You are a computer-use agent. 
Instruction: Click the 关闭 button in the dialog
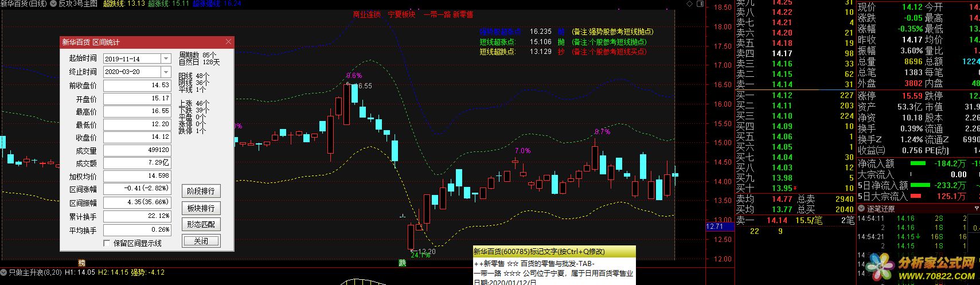(201, 241)
